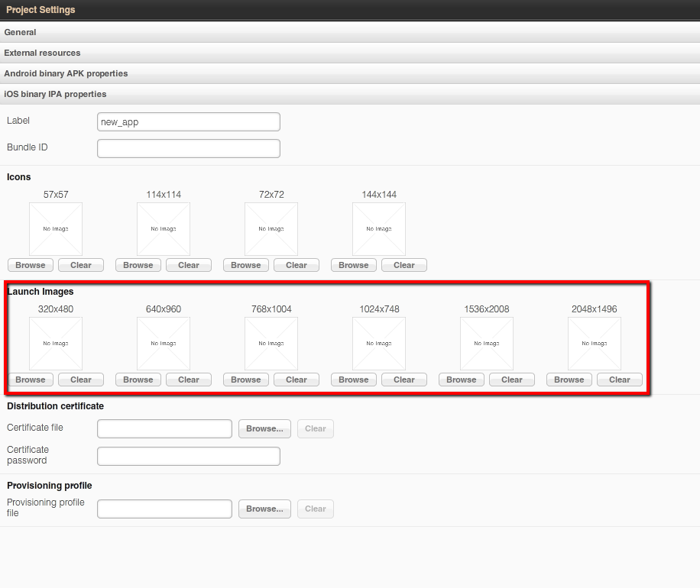This screenshot has height=588, width=700.
Task: Click the Certificate password field
Action: (x=188, y=456)
